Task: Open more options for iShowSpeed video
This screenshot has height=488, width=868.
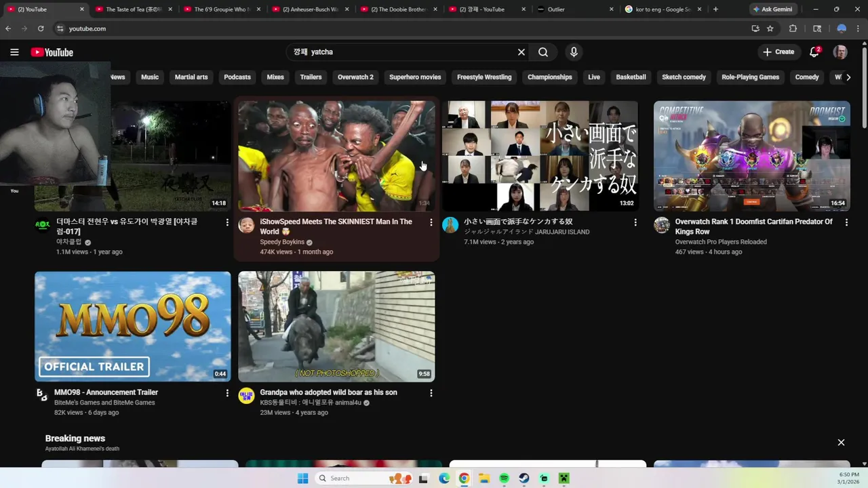Action: click(x=431, y=222)
